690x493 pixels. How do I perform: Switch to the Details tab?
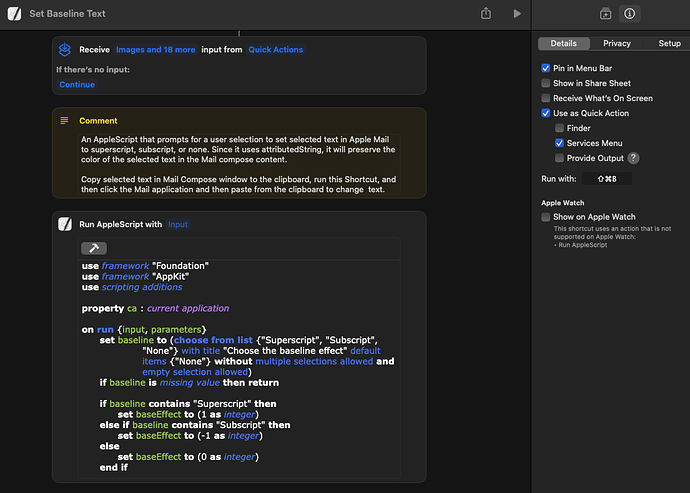pos(564,43)
